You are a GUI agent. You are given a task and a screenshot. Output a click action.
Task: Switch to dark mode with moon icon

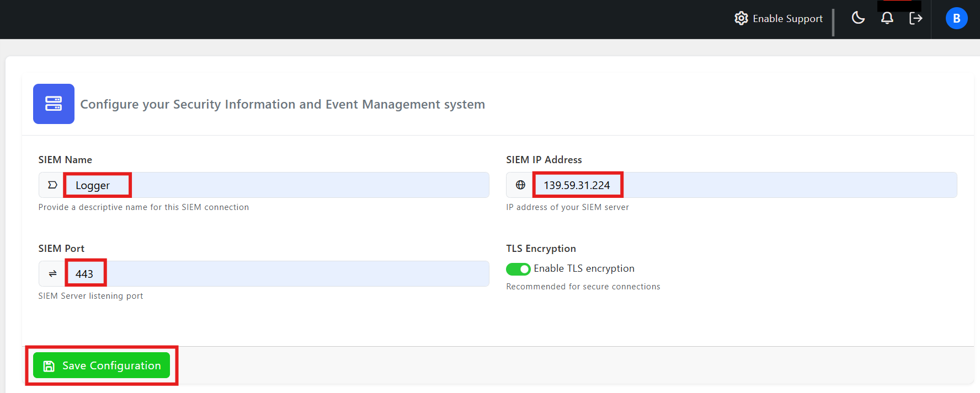[858, 18]
